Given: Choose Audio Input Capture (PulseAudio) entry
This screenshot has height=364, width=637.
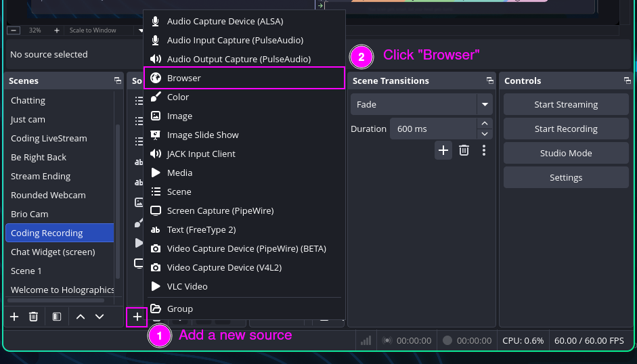Looking at the screenshot, I should click(x=244, y=40).
